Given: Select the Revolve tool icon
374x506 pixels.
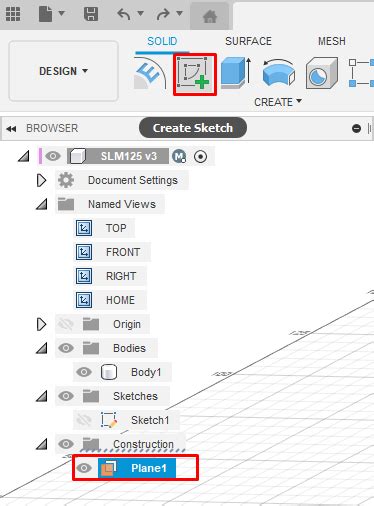Looking at the screenshot, I should (279, 72).
